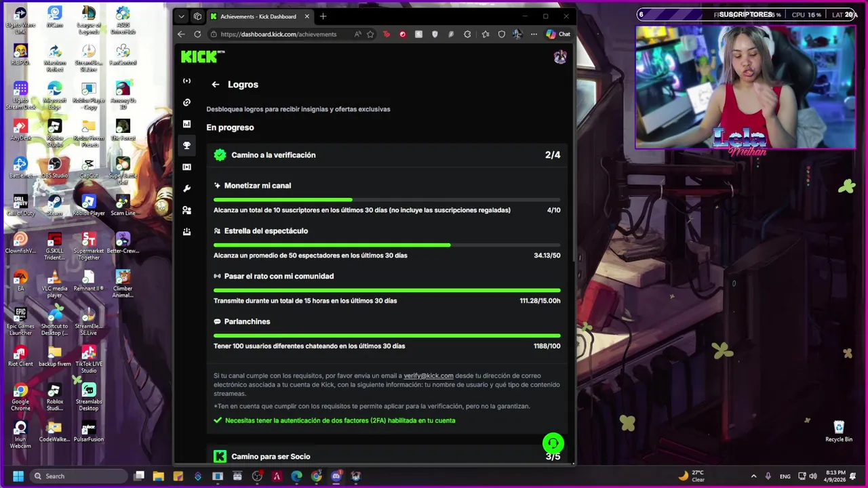Open browser settings three-dots menu
This screenshot has height=488, width=868.
(534, 34)
